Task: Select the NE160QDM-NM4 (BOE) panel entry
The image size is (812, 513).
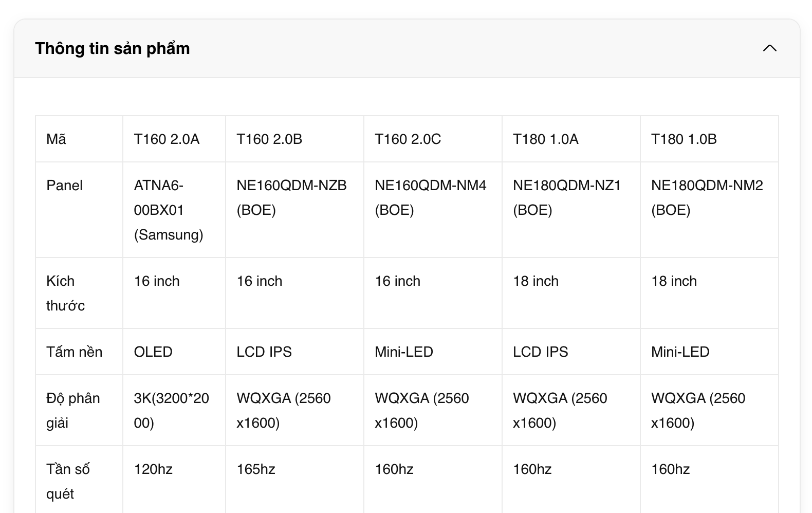Action: tap(430, 197)
